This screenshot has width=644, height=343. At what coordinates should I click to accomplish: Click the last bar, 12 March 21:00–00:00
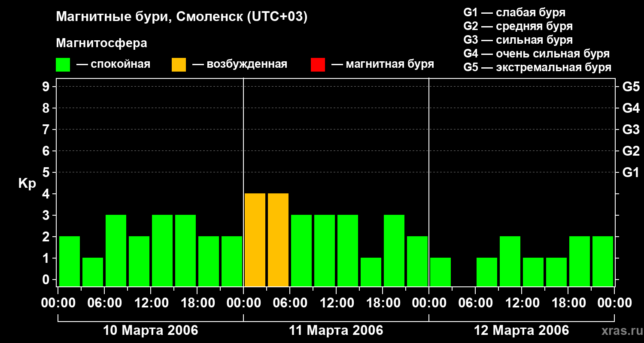[603, 262]
